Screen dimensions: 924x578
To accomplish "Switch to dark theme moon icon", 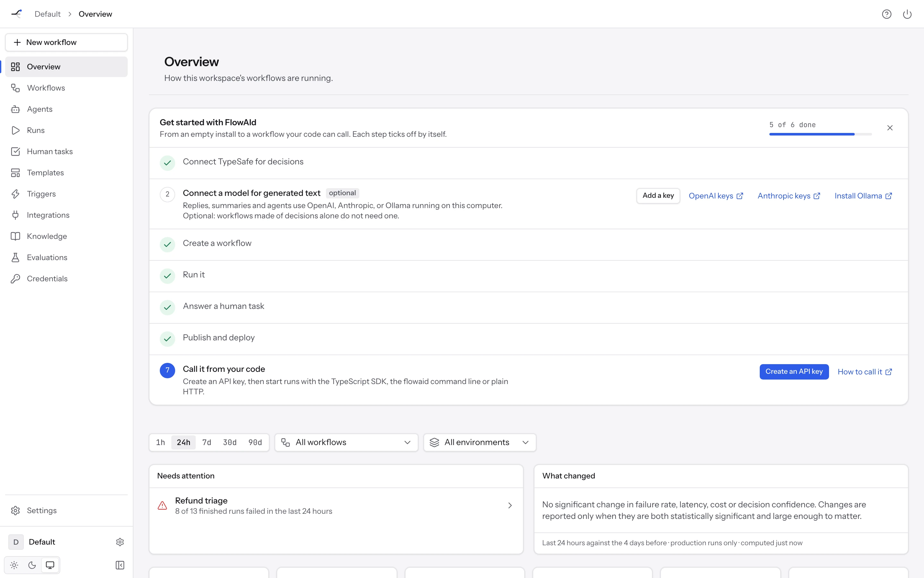I will (32, 565).
